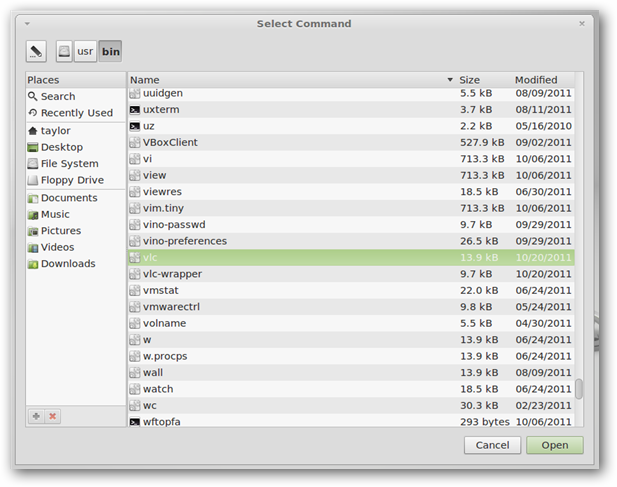
Task: Go to the root file system path button
Action: pos(64,52)
